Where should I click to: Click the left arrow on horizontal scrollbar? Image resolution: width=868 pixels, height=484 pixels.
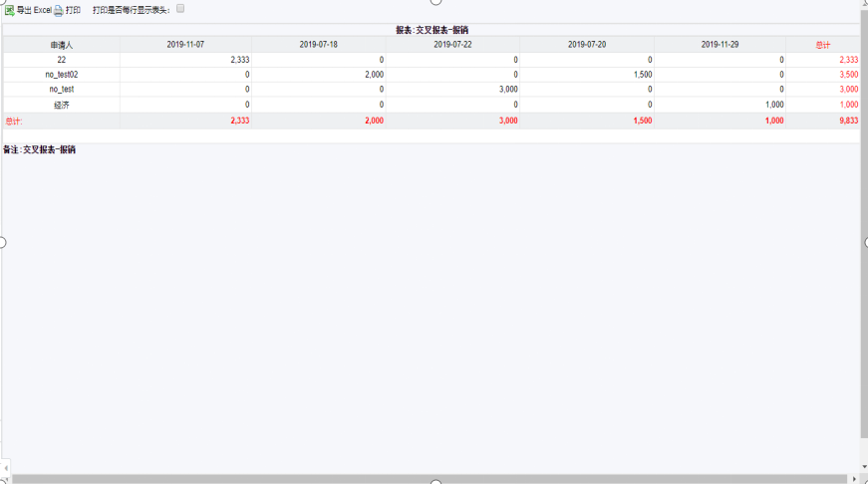(5, 466)
